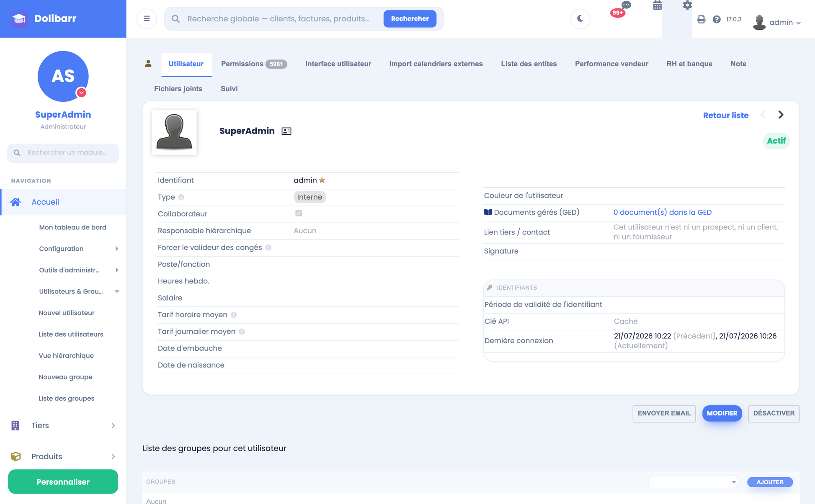Expand Outils d'administration submenu

(x=117, y=270)
